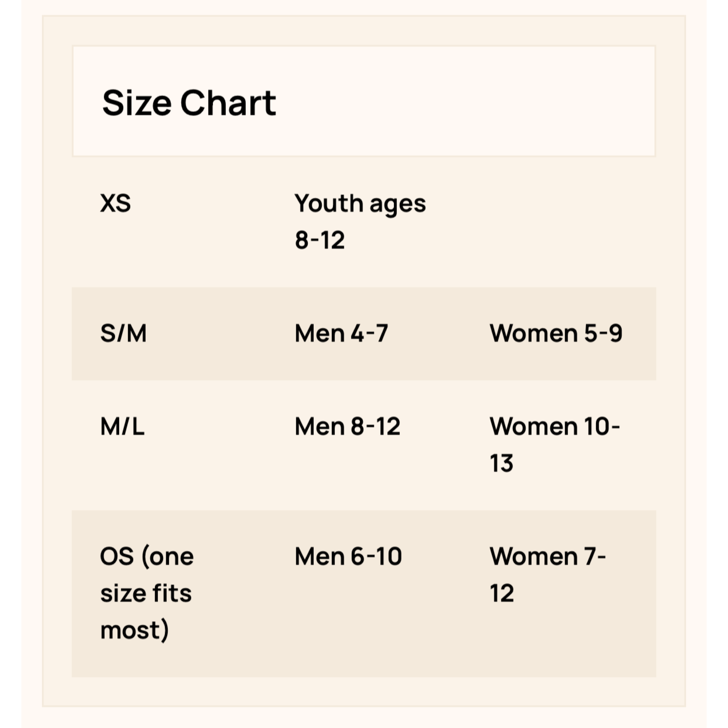The image size is (728, 728).
Task: Click the "Men 4-7" cell
Action: tap(341, 334)
